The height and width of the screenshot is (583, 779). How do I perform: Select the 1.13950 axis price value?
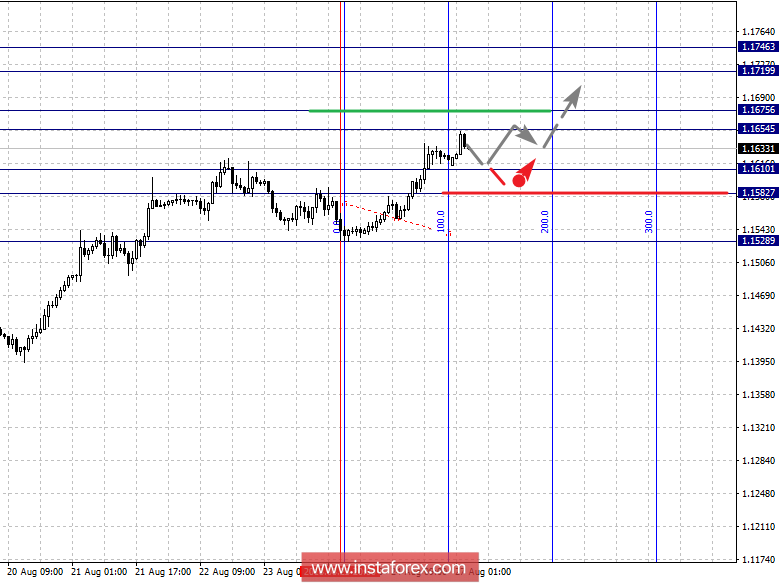(x=758, y=362)
